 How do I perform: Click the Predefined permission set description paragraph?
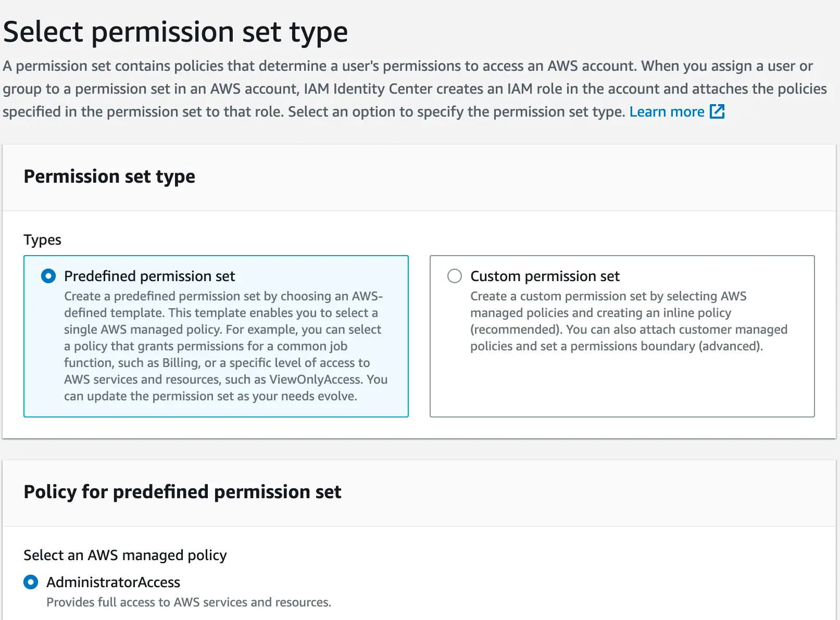[x=224, y=346]
